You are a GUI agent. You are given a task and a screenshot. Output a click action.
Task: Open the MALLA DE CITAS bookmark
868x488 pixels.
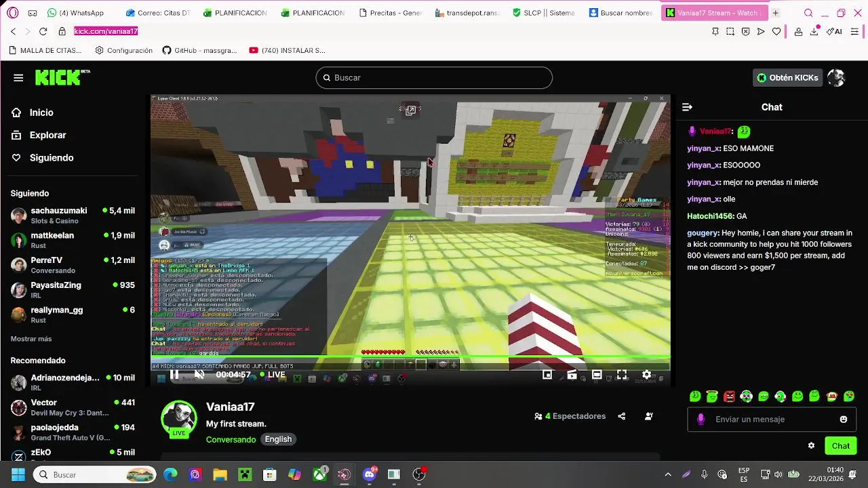tap(45, 50)
